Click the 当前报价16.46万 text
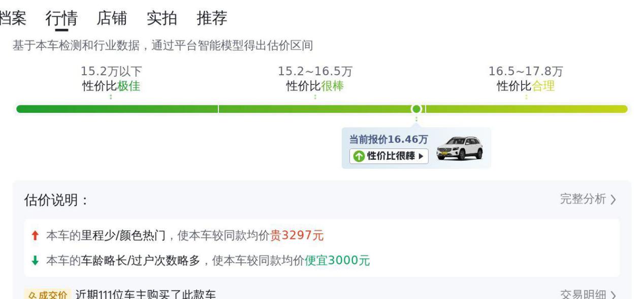 click(x=389, y=140)
